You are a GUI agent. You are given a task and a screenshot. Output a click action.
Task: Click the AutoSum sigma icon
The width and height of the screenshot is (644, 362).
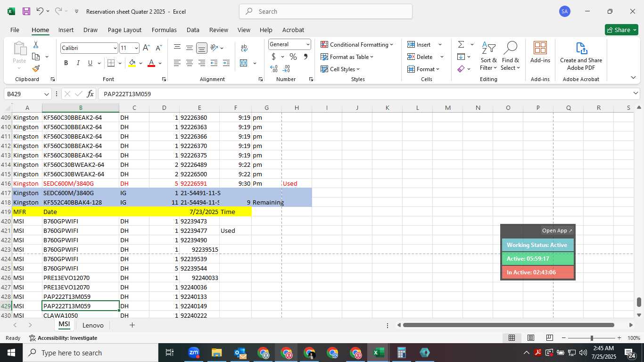click(x=461, y=44)
